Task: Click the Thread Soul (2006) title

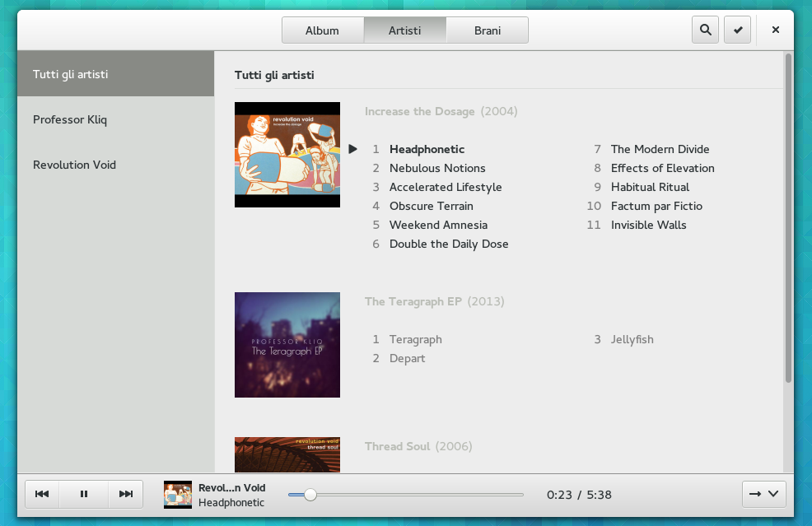Action: 418,446
